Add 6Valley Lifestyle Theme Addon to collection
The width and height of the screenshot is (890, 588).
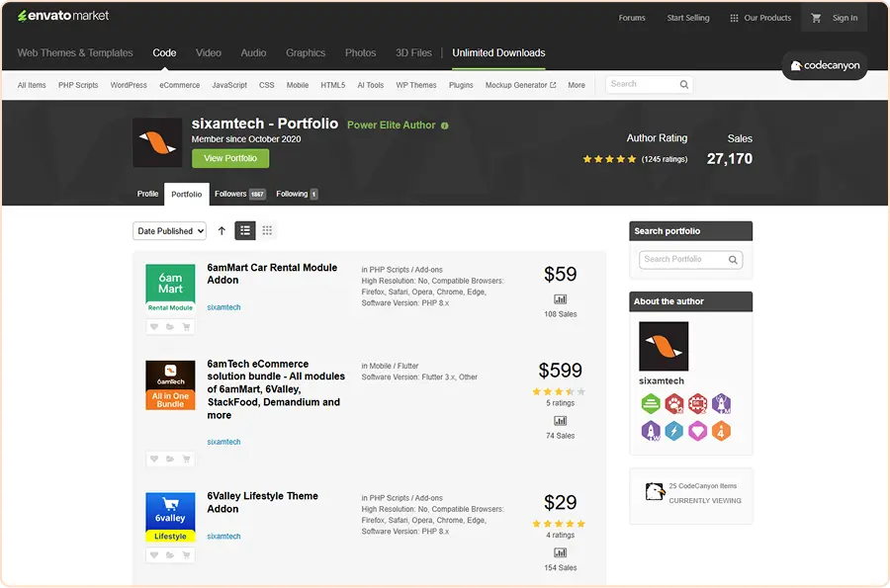tap(170, 555)
